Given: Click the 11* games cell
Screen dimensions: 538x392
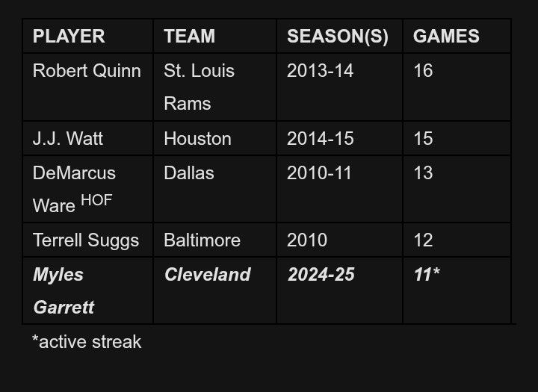Looking at the screenshot, I should [457, 290].
